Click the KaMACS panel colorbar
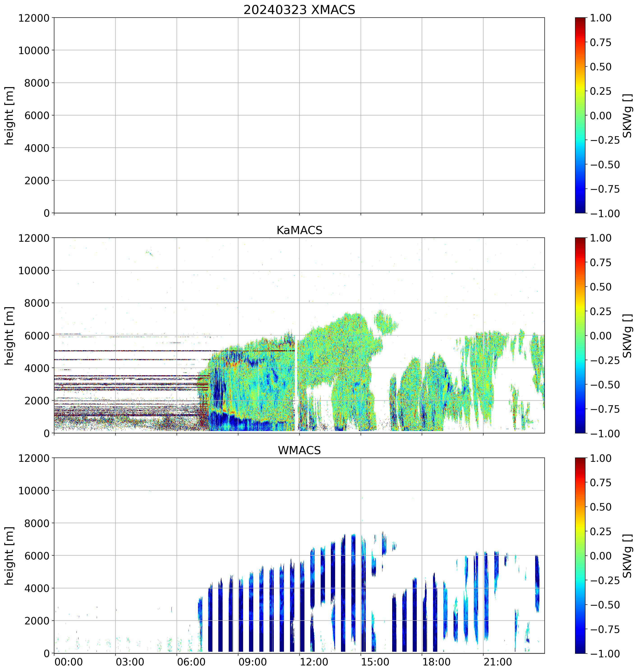This screenshot has height=672, width=638. tap(580, 335)
